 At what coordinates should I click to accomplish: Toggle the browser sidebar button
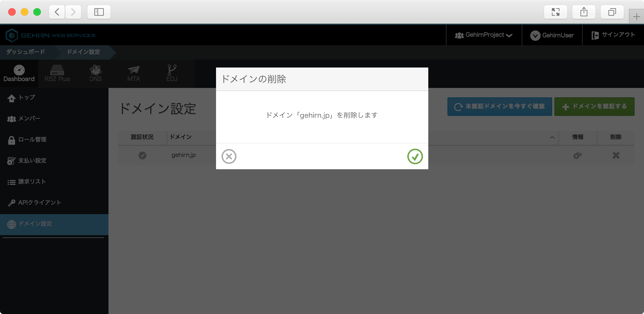(99, 12)
